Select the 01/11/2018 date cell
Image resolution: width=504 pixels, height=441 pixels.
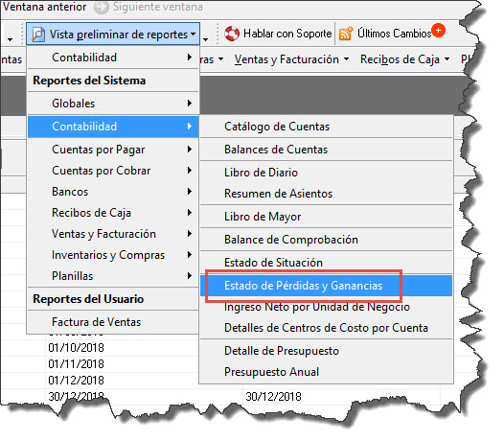pyautogui.click(x=77, y=363)
